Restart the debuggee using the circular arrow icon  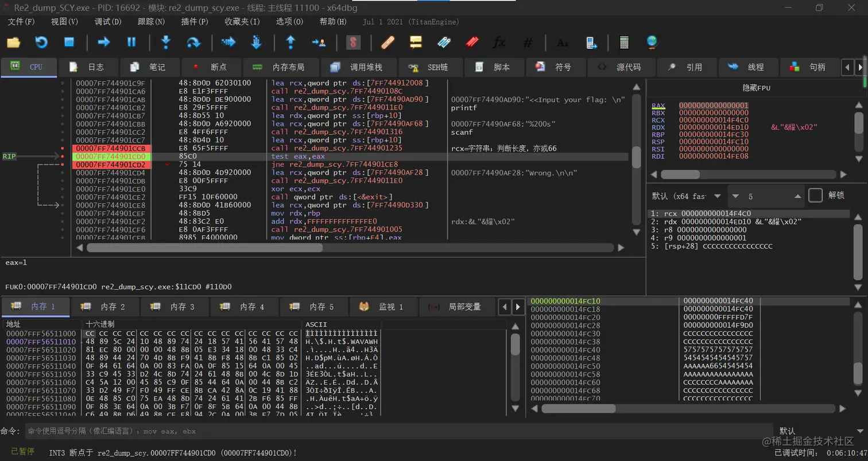point(41,42)
